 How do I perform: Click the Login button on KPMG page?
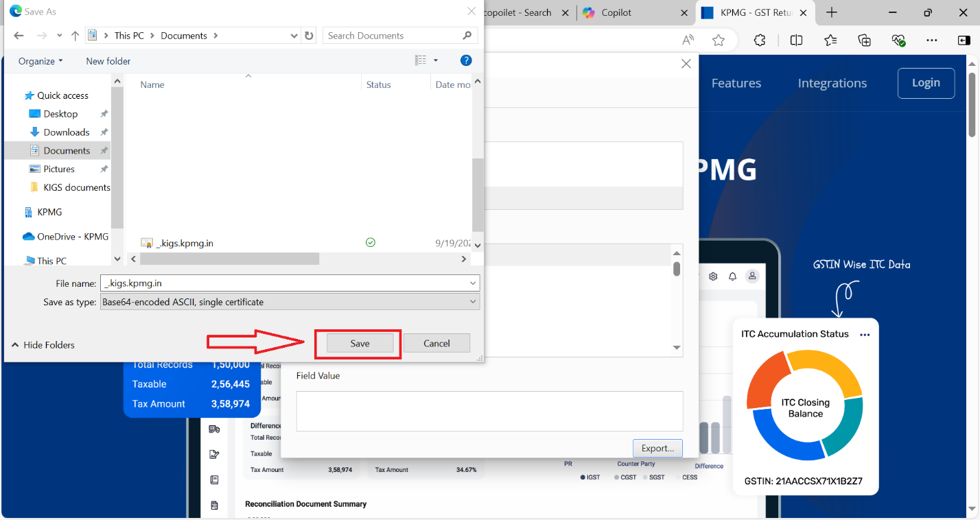926,83
